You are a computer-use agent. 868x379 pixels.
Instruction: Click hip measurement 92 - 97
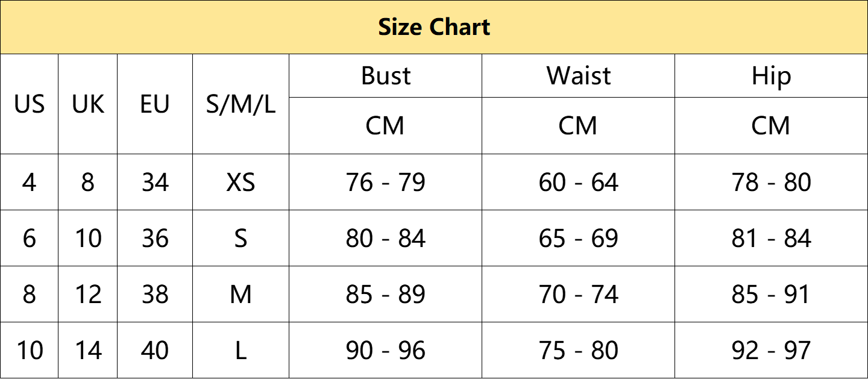[771, 350]
